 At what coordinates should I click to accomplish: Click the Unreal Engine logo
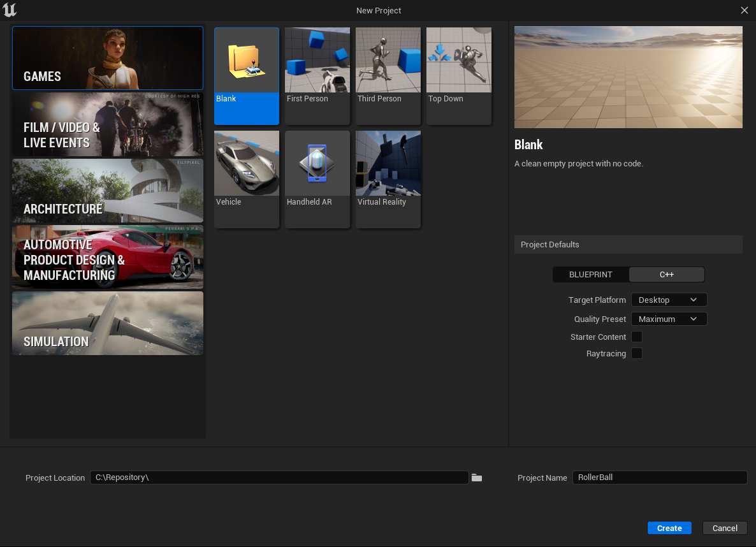tap(10, 10)
